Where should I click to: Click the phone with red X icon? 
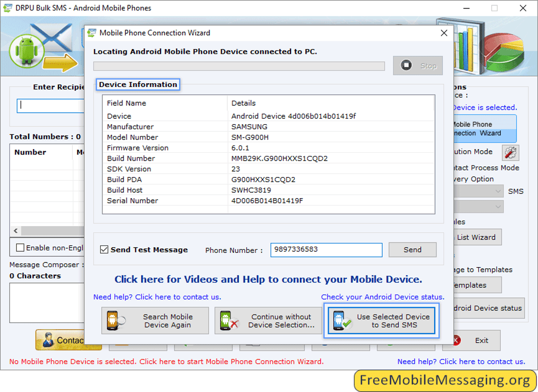229,321
